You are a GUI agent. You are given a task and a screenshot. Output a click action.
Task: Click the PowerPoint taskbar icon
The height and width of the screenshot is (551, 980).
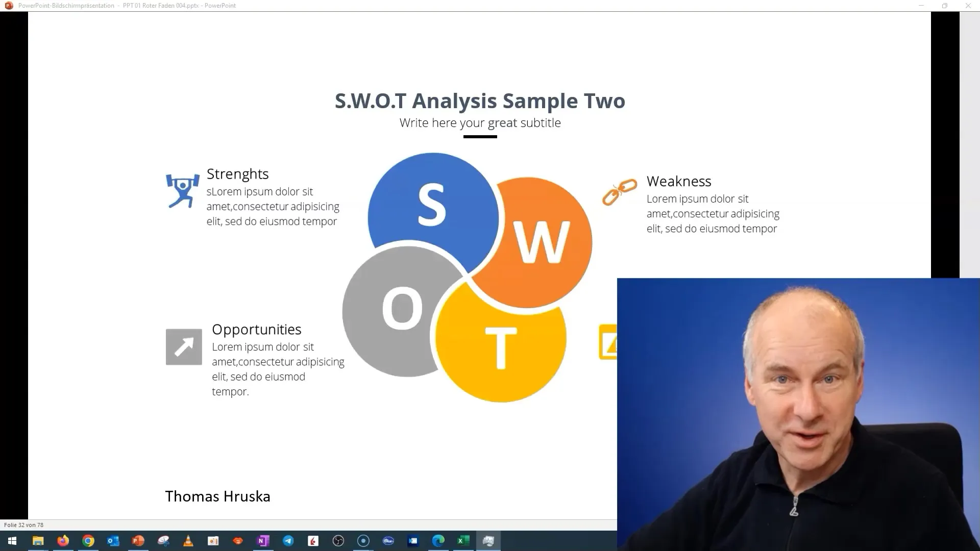tap(138, 540)
